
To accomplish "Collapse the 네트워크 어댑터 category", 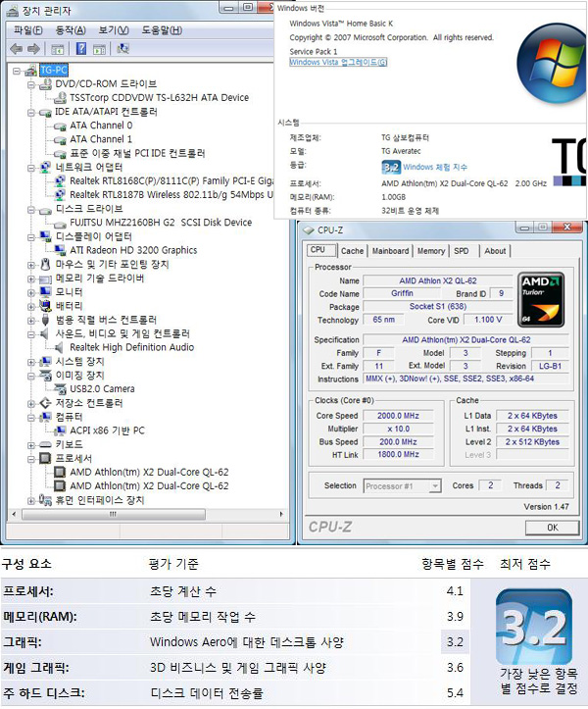I will pos(30,168).
